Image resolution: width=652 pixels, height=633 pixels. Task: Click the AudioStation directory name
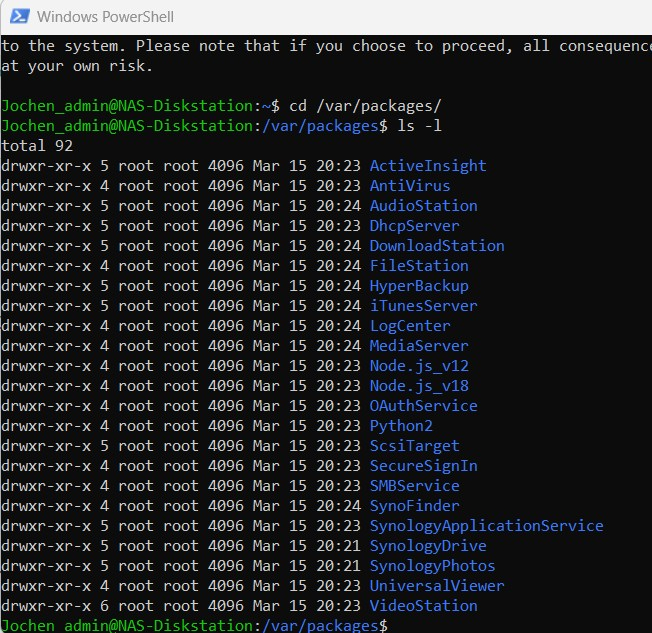pyautogui.click(x=423, y=206)
